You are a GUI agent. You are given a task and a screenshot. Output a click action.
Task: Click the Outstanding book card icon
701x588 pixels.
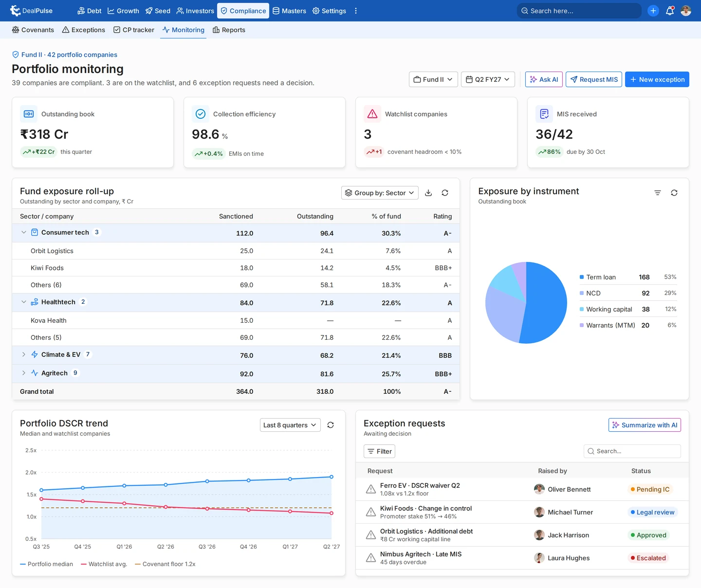(x=29, y=114)
